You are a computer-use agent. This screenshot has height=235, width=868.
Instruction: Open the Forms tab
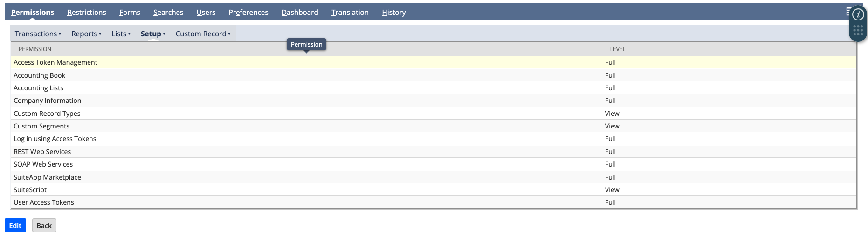click(x=129, y=13)
